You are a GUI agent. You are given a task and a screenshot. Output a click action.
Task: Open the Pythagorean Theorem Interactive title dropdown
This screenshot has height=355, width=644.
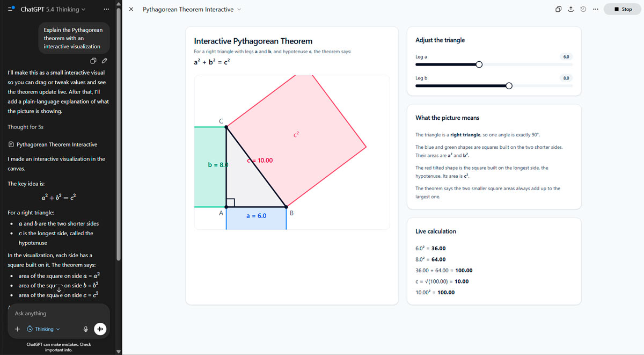pos(192,9)
